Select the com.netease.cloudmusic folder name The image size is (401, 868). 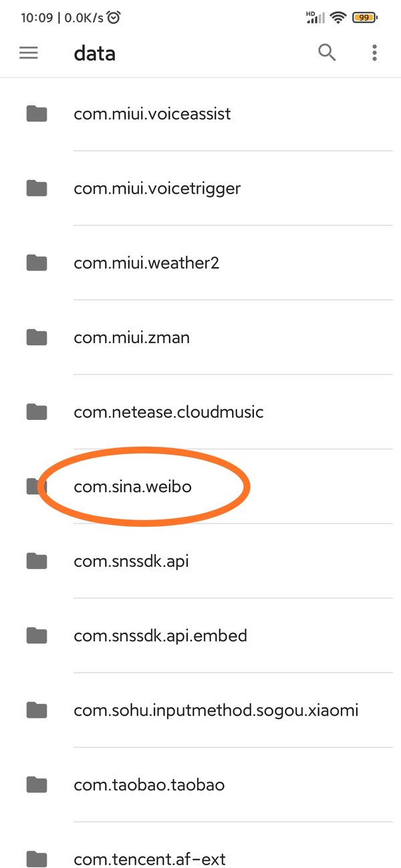click(168, 413)
